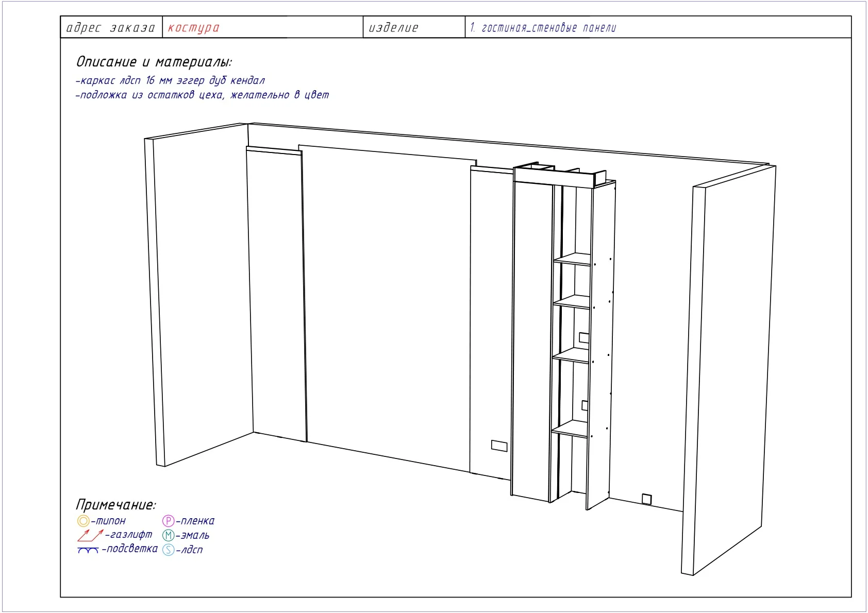868x613 pixels.
Task: Click the red газлифт arrow symbol
Action: click(90, 535)
